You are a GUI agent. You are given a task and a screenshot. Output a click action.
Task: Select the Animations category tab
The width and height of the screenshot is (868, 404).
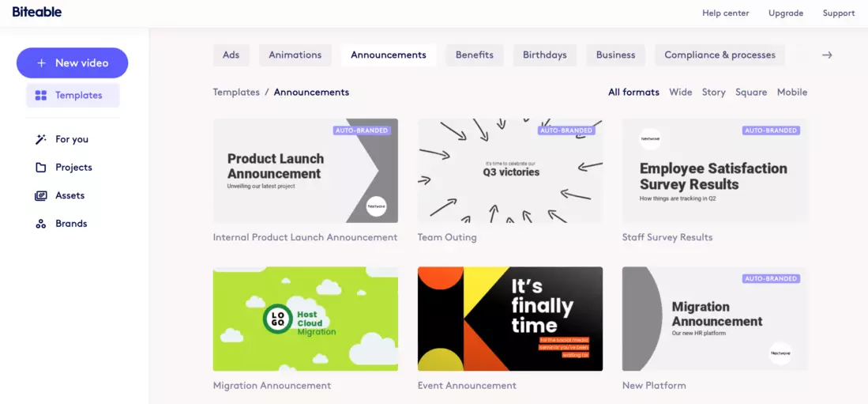click(295, 55)
